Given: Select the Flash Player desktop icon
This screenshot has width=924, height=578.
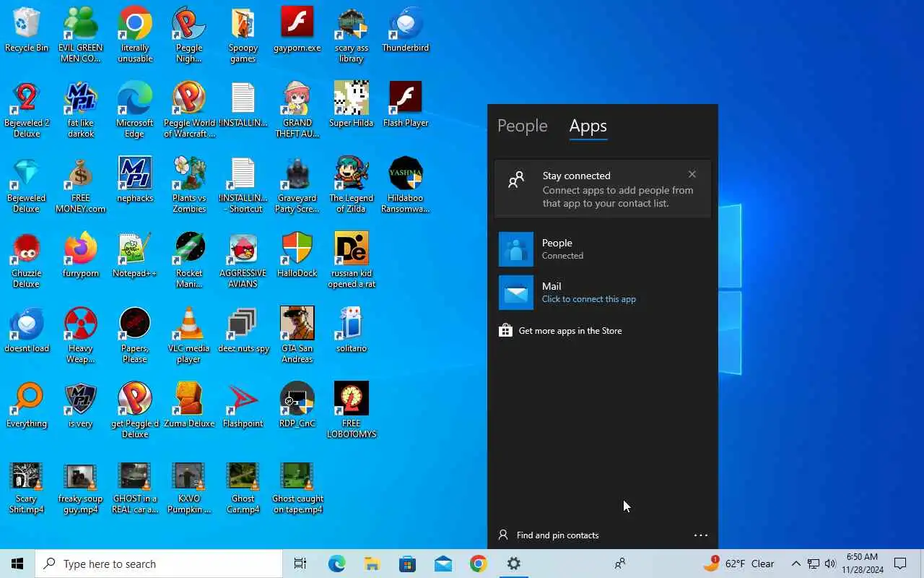Looking at the screenshot, I should click(406, 105).
